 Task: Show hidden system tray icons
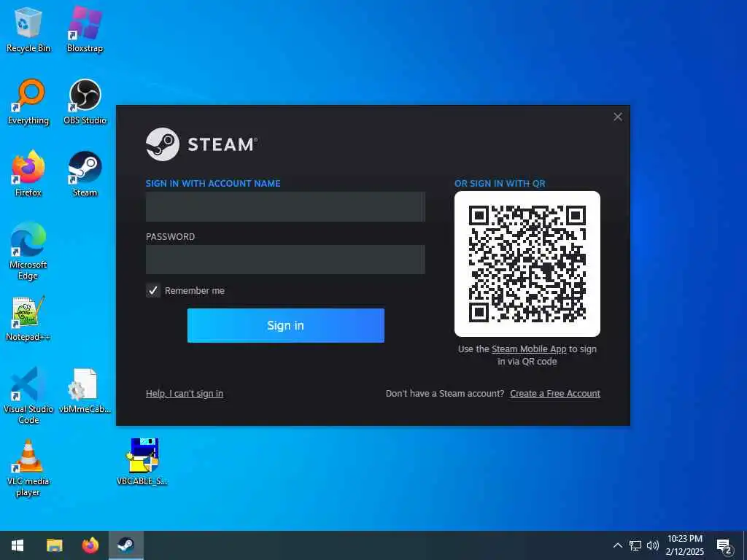617,545
